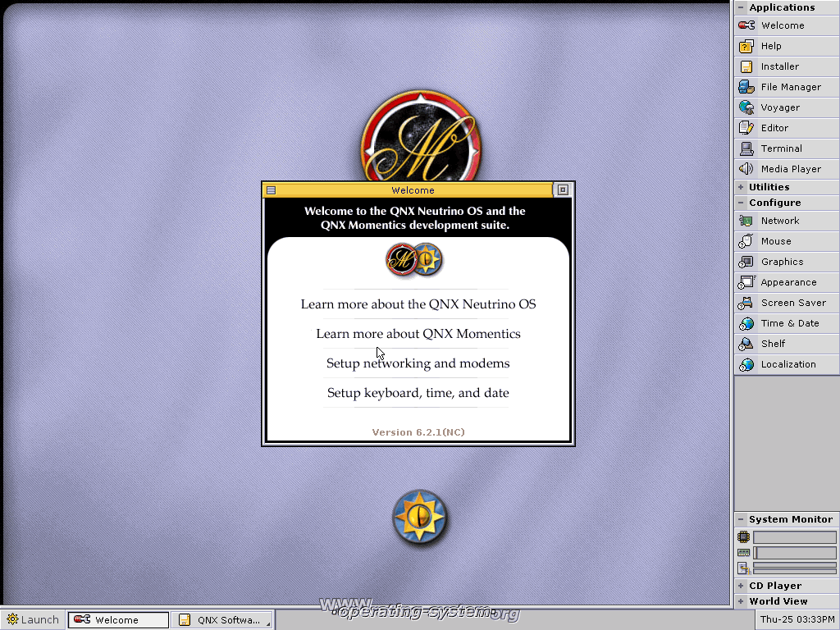Collapse the Configure shelf group
This screenshot has width=840, height=630.
(741, 203)
